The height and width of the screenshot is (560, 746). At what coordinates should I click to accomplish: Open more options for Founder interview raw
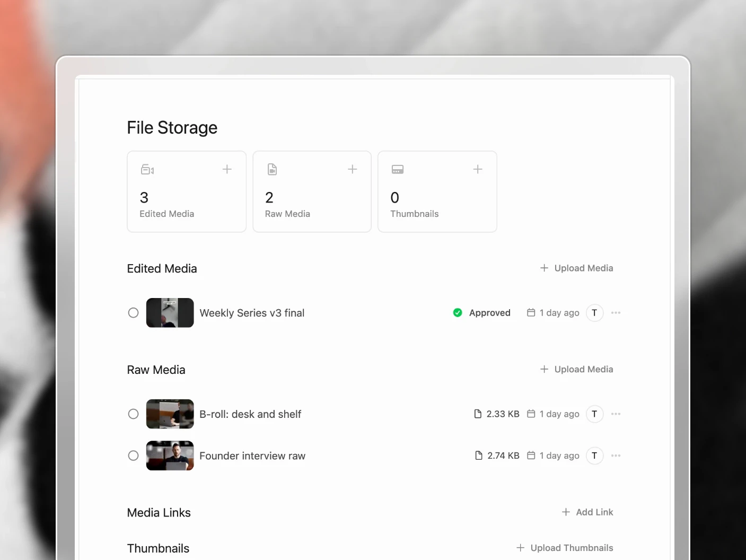point(616,456)
